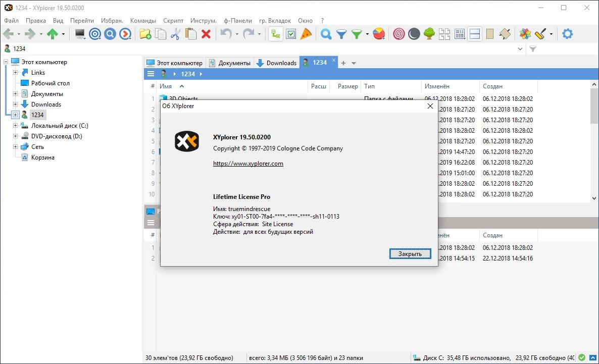Open the Back button history dropdown arrow

[18, 34]
